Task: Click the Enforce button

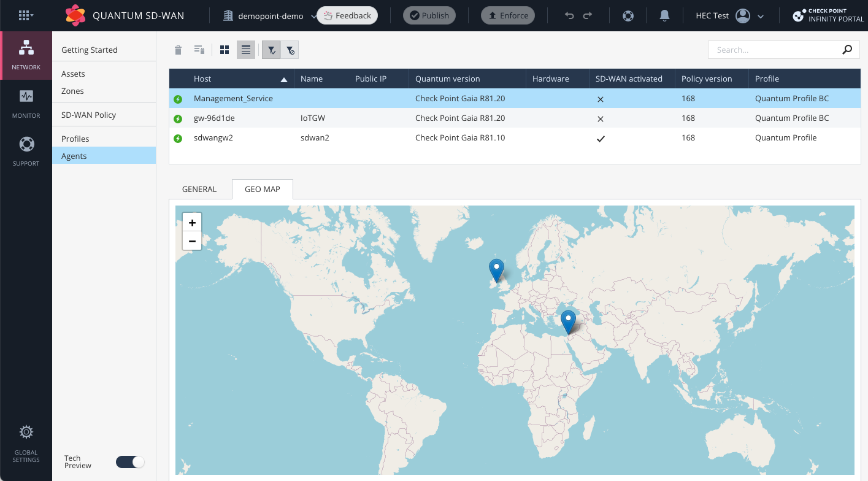Action: [508, 15]
